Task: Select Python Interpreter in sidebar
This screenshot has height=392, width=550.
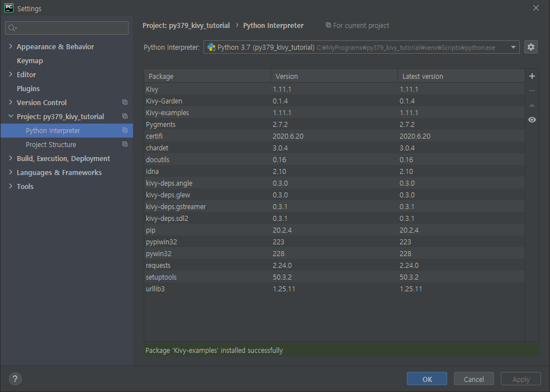Action: pyautogui.click(x=67, y=130)
